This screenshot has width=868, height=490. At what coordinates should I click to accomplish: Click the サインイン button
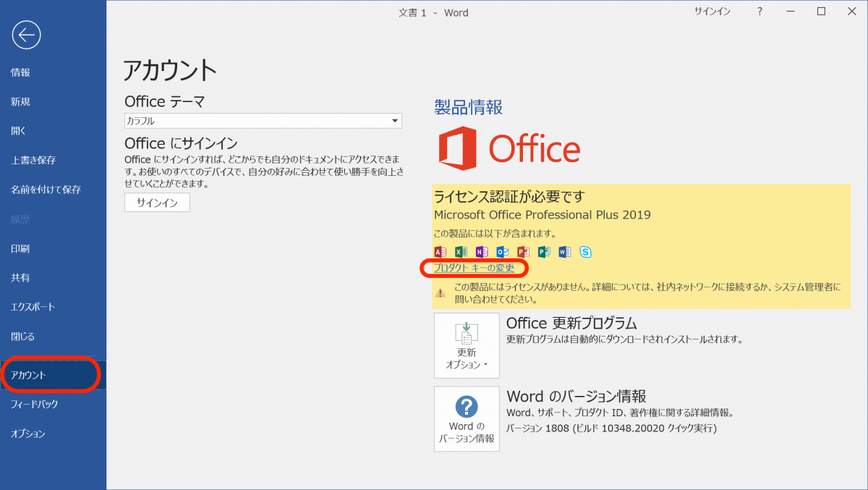pyautogui.click(x=157, y=203)
